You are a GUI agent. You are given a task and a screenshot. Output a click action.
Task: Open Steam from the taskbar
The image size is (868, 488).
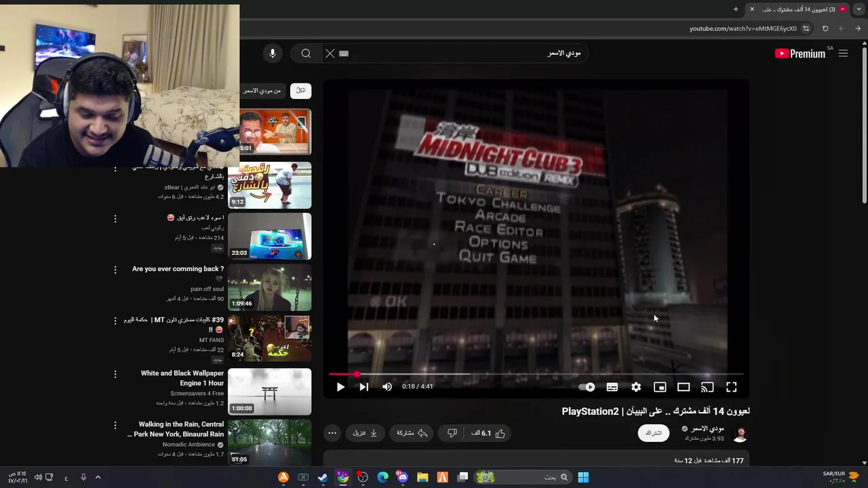323,477
